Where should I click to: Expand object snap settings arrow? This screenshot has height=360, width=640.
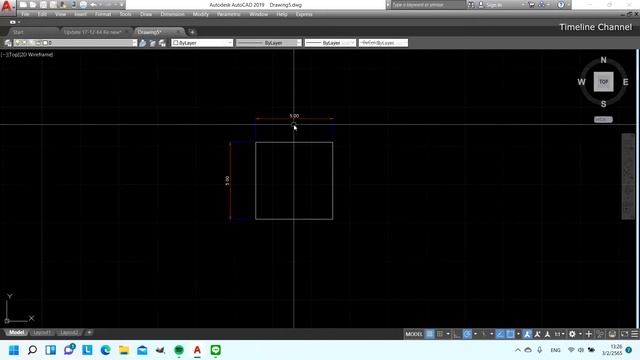518,334
